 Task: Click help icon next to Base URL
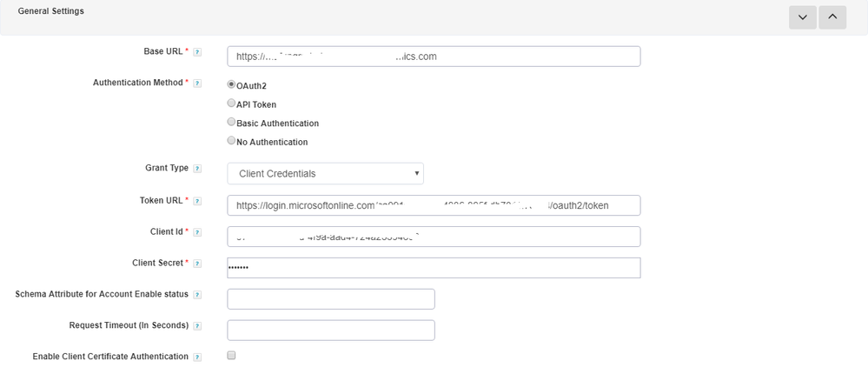(197, 52)
